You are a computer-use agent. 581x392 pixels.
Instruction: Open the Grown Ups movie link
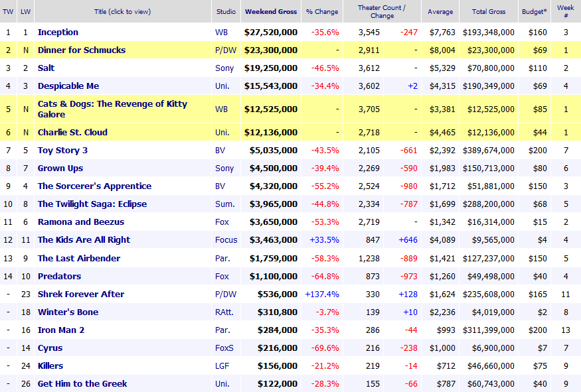click(x=60, y=168)
